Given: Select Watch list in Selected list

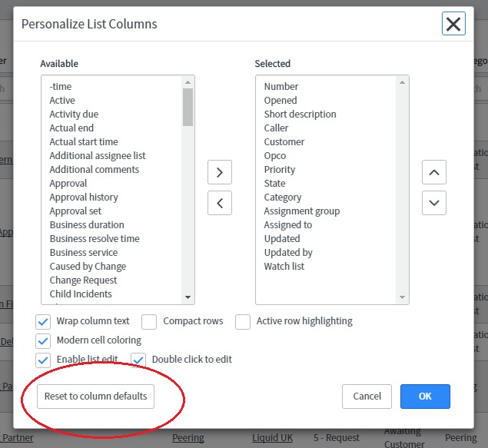Looking at the screenshot, I should point(284,267).
